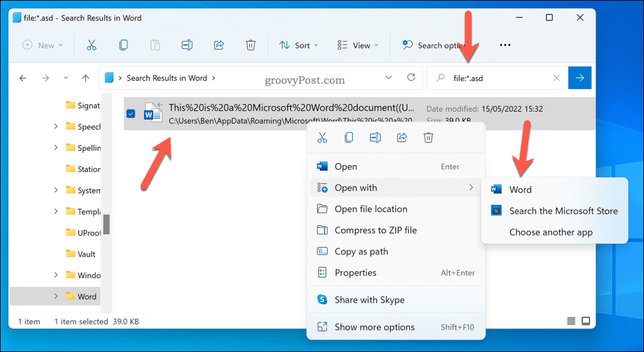Click the Word document icon of the file
The height and width of the screenshot is (352, 644).
153,113
